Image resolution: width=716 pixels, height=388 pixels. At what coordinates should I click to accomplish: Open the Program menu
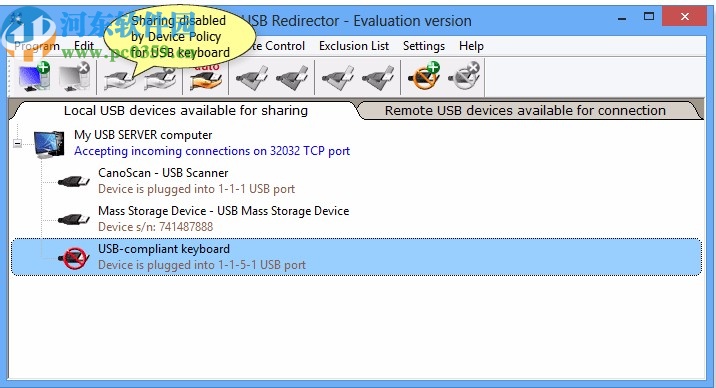[37, 46]
